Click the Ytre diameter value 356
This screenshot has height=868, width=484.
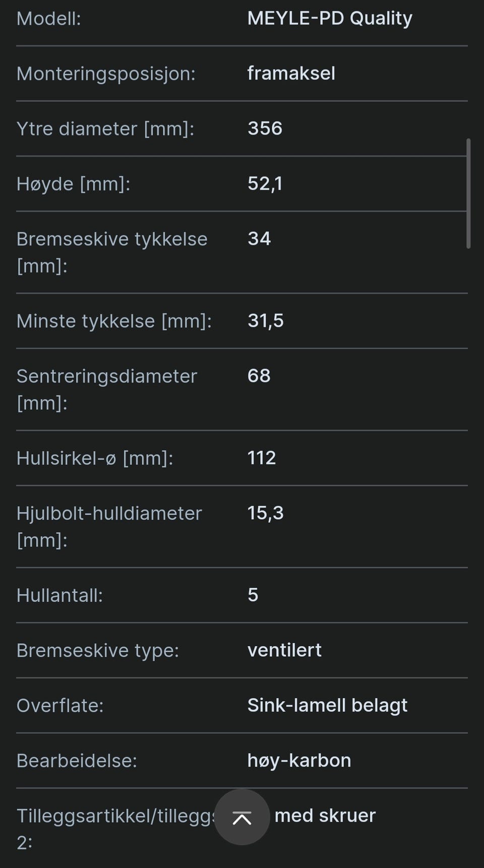point(265,128)
